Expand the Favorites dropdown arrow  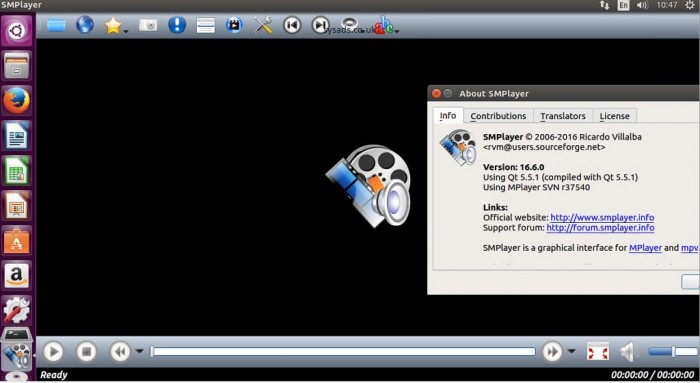(126, 31)
